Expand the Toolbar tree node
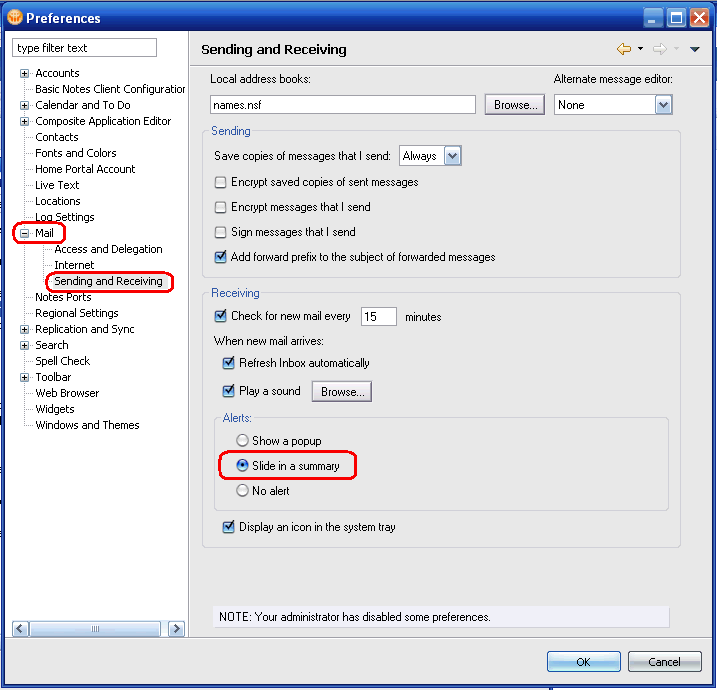Screen dimensions: 717x690 pos(25,377)
